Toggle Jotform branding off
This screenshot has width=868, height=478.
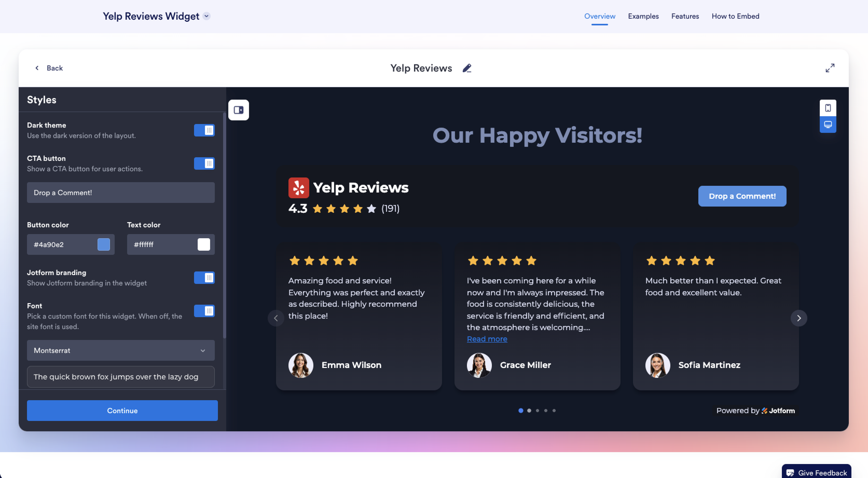point(204,278)
